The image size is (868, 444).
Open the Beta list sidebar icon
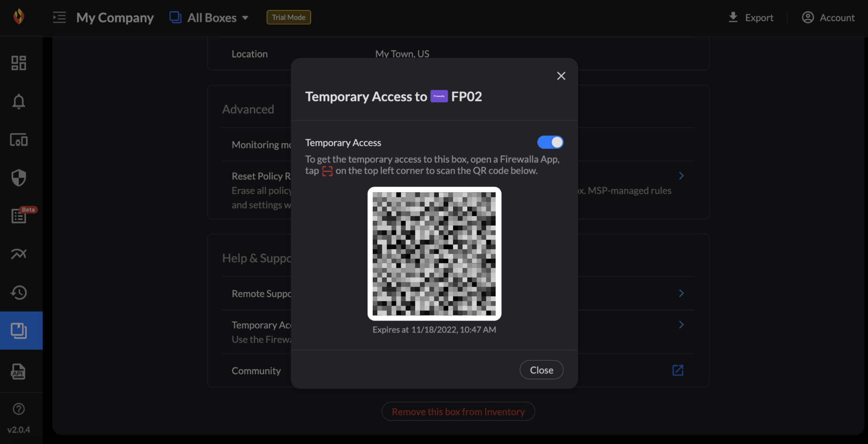[x=19, y=216]
